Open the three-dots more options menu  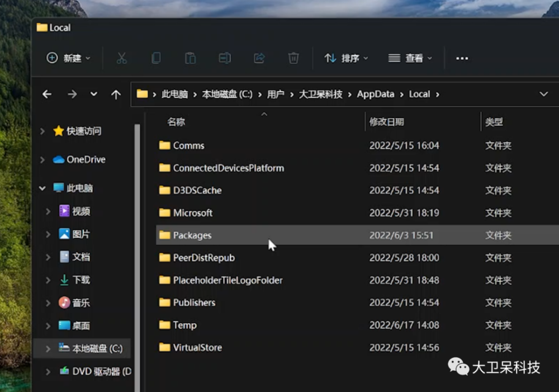click(x=462, y=59)
